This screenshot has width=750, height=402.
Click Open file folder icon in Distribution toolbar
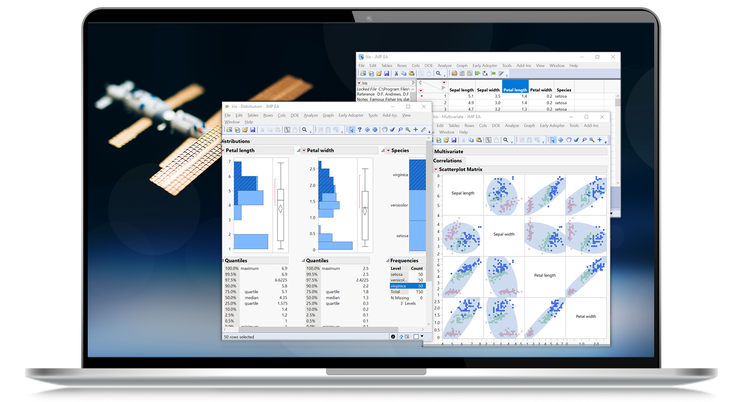[x=245, y=130]
